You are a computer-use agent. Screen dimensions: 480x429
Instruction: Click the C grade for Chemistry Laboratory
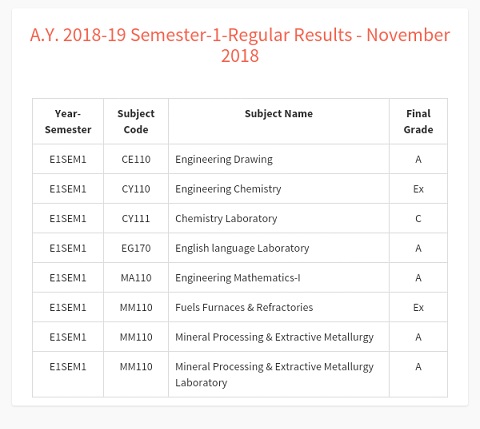click(x=418, y=219)
